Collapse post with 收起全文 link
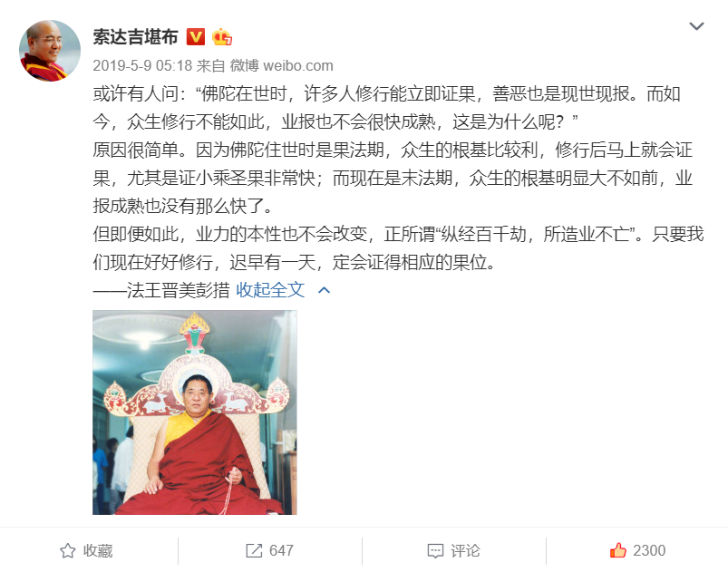728x572 pixels. point(270,290)
